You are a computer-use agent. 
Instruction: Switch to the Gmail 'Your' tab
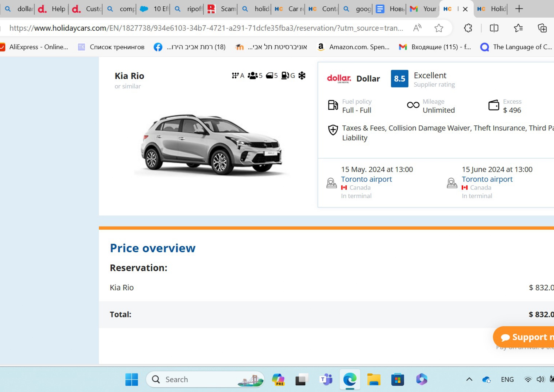click(x=423, y=9)
